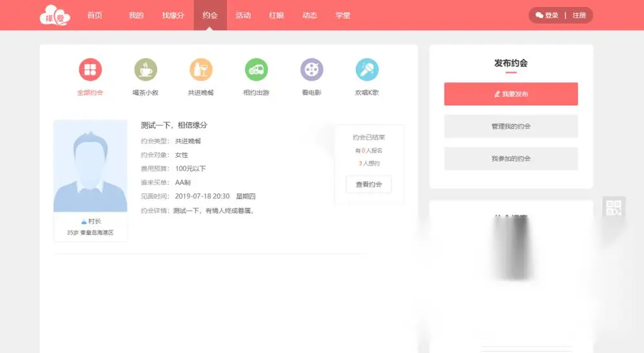The width and height of the screenshot is (644, 353).
Task: Click the 100元以下 budget value
Action: [x=191, y=169]
